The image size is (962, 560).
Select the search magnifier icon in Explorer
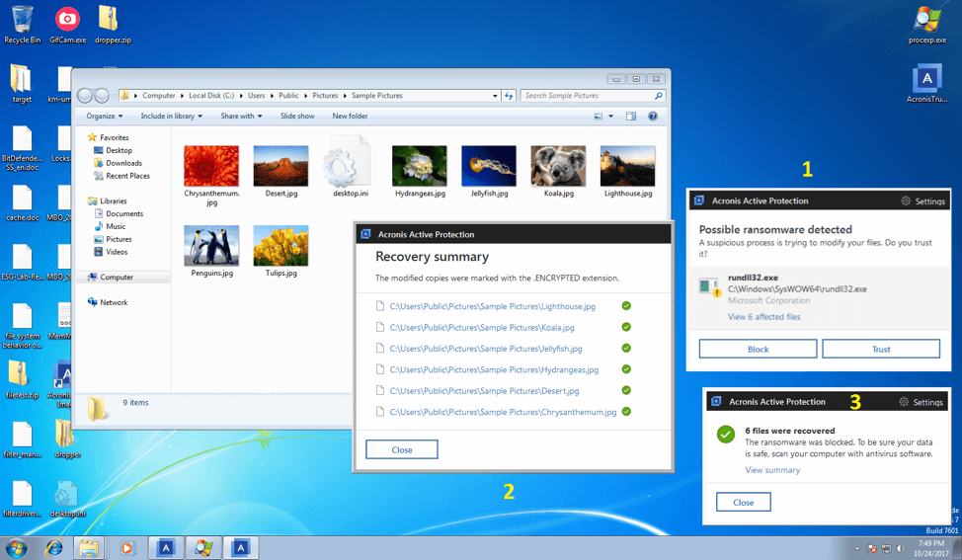coord(659,96)
